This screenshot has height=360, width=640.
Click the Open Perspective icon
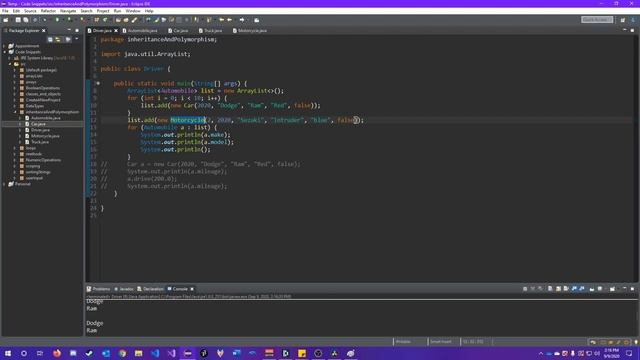point(623,20)
